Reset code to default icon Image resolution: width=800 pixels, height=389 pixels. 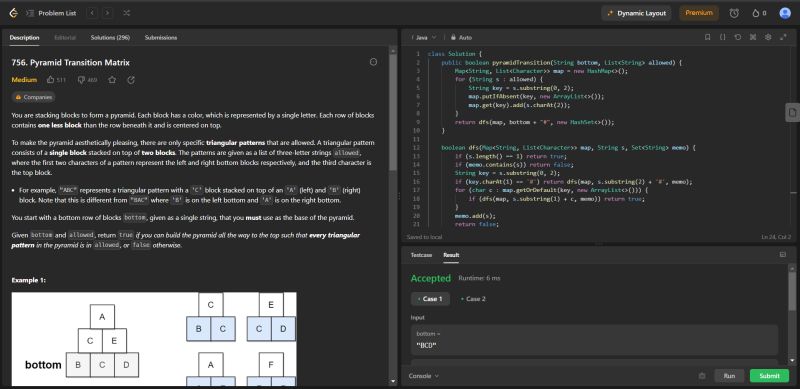click(738, 37)
